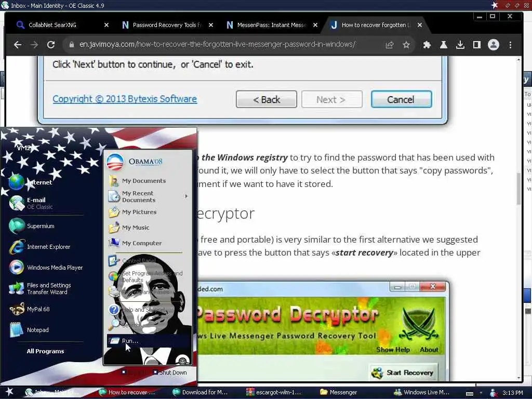Open Messenger folder taskbar item
The image size is (532, 399).
click(x=339, y=393)
